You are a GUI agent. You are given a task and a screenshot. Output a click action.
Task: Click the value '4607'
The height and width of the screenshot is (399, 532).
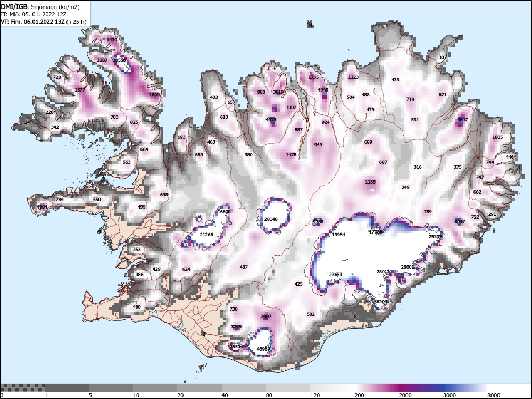pos(462,120)
